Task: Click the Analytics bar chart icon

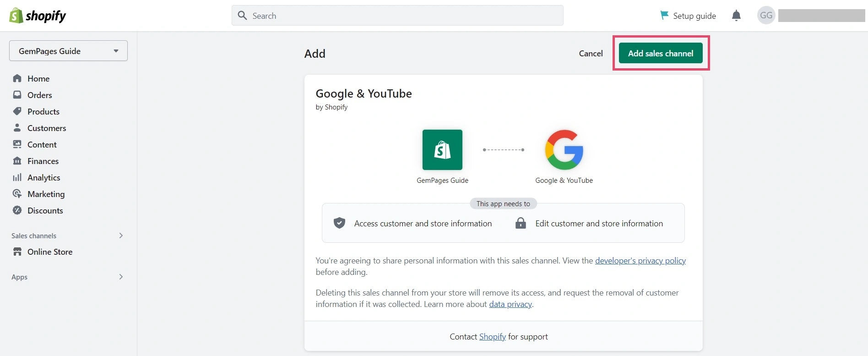Action: tap(17, 177)
